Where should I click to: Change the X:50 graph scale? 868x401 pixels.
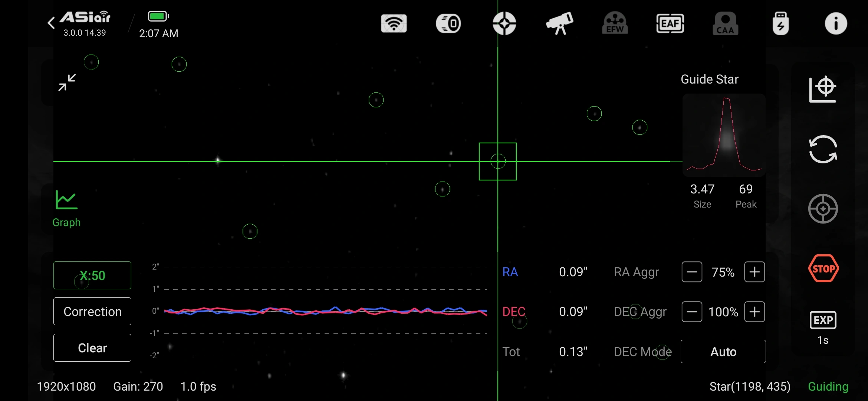[92, 275]
